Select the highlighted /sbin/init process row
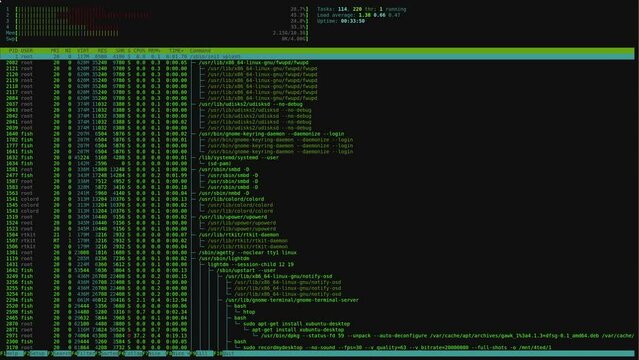 pyautogui.click(x=317, y=57)
